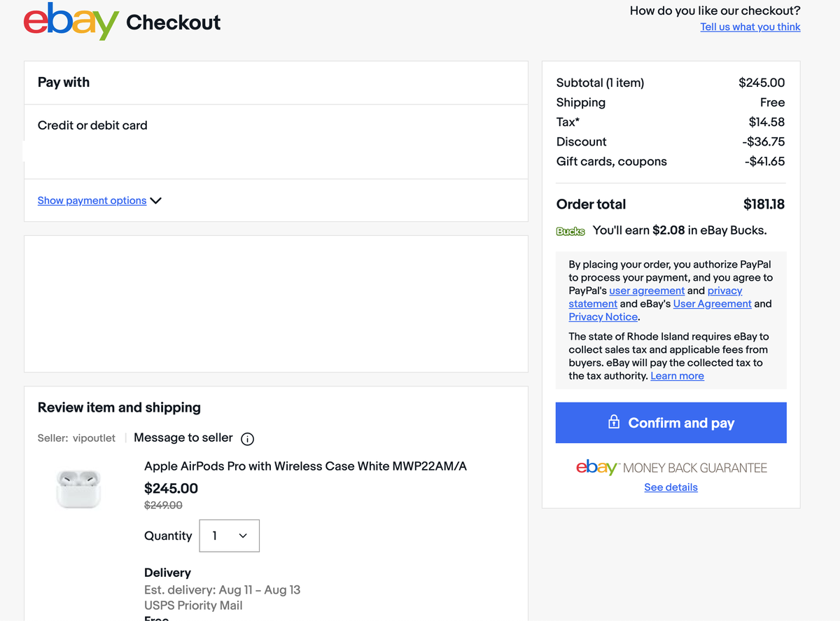Open PayPal's user agreement link
Viewport: 840px width, 621px height.
coord(647,291)
